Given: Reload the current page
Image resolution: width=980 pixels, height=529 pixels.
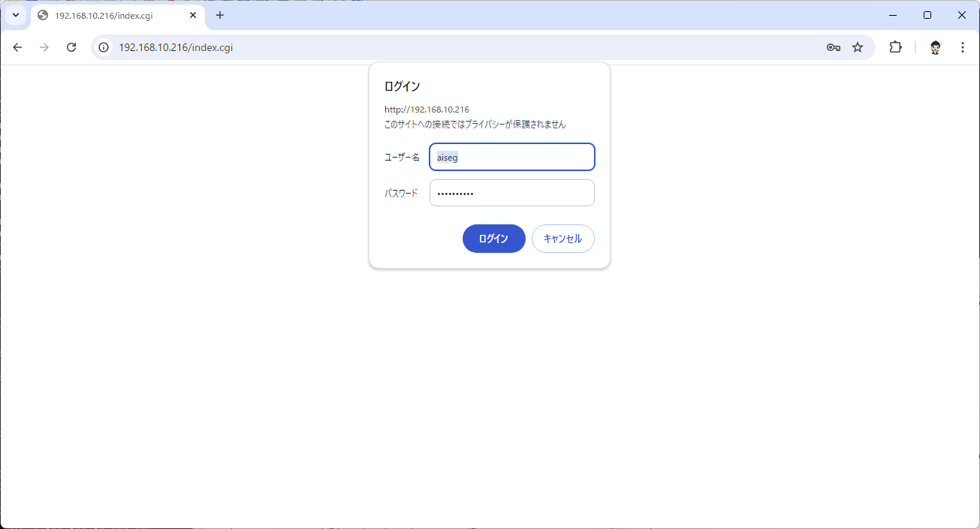Looking at the screenshot, I should [71, 47].
